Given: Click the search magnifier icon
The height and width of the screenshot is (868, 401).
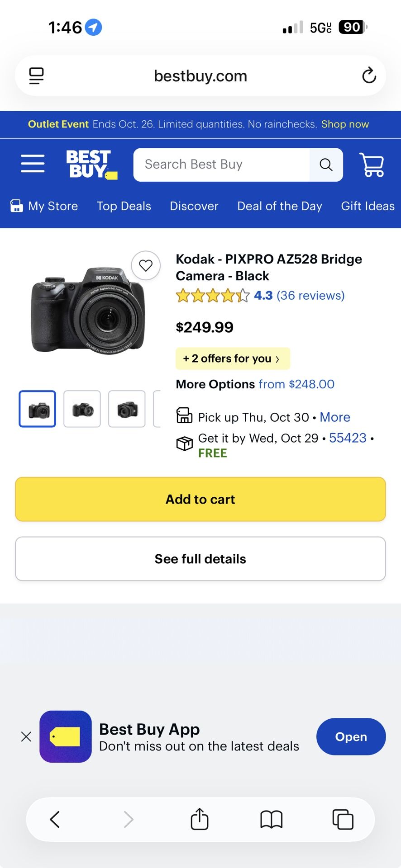Looking at the screenshot, I should click(x=326, y=165).
